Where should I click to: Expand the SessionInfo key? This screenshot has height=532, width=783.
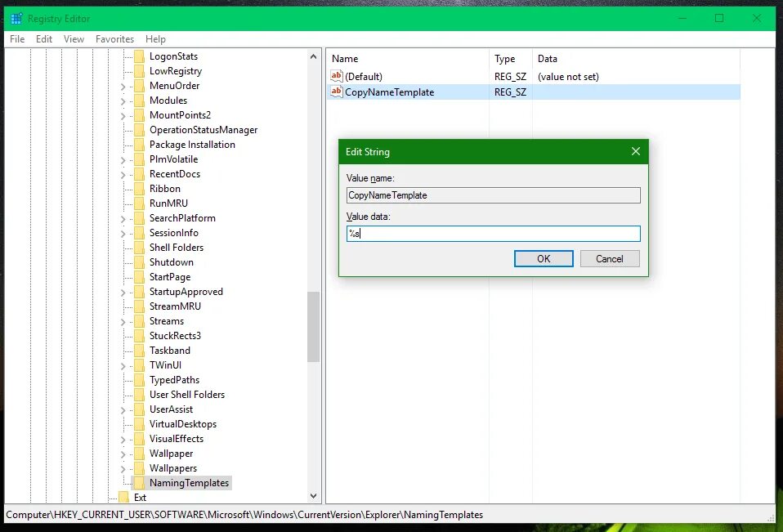point(123,234)
